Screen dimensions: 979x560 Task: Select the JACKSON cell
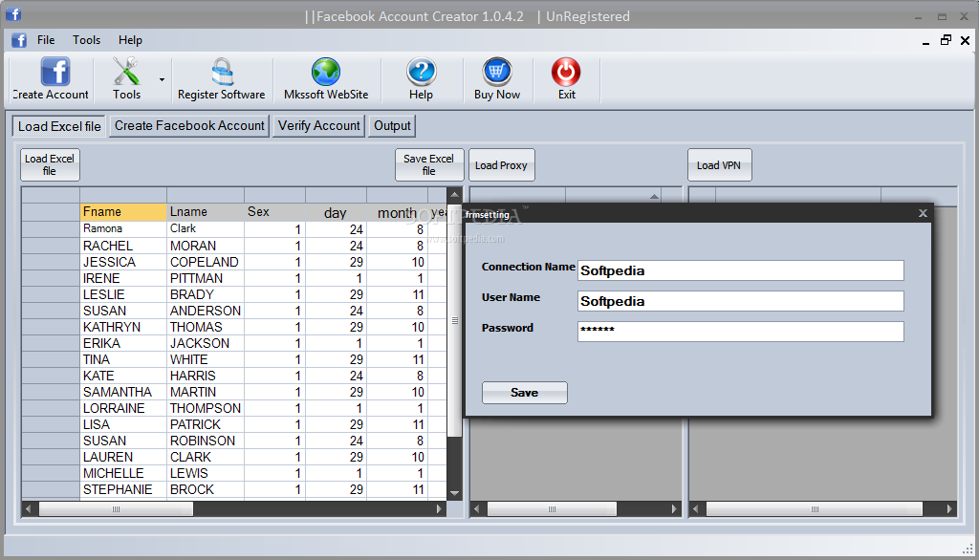(206, 343)
